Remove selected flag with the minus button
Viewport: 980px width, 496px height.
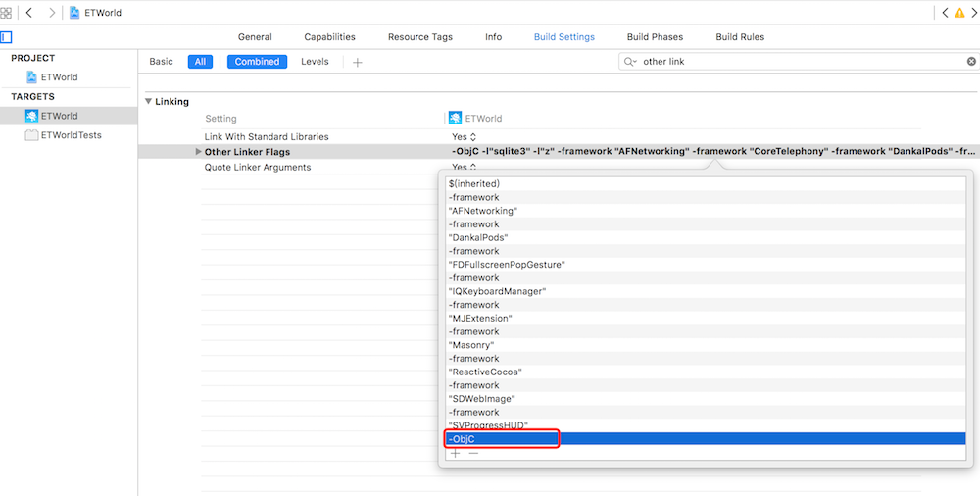473,453
